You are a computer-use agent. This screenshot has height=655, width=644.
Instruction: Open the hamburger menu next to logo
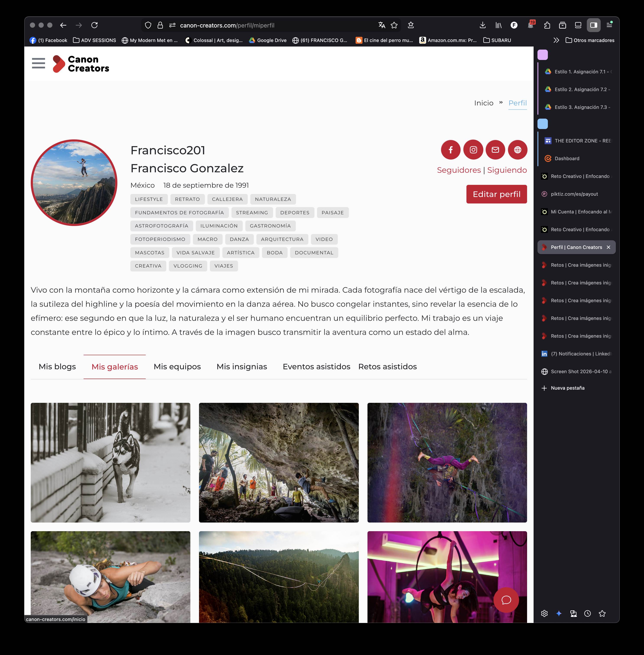pyautogui.click(x=39, y=63)
